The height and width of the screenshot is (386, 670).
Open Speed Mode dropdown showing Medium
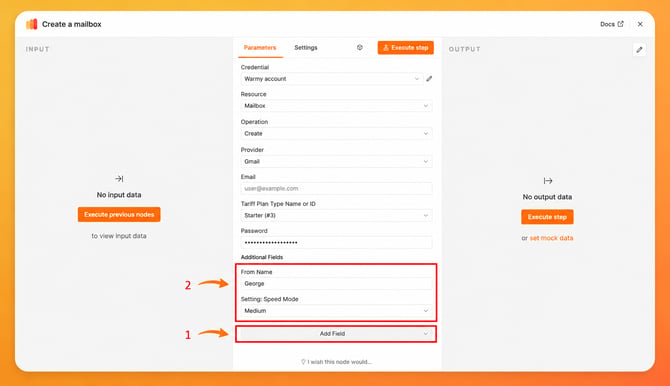coord(336,311)
